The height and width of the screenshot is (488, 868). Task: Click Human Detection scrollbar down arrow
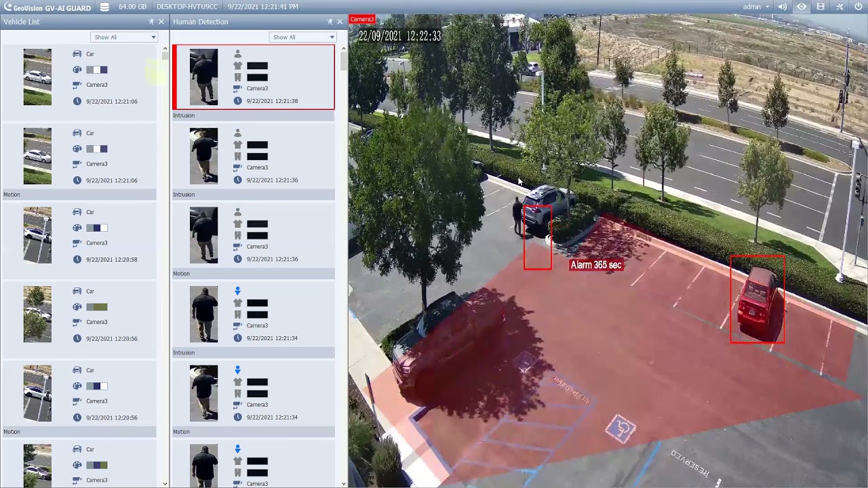pos(343,483)
